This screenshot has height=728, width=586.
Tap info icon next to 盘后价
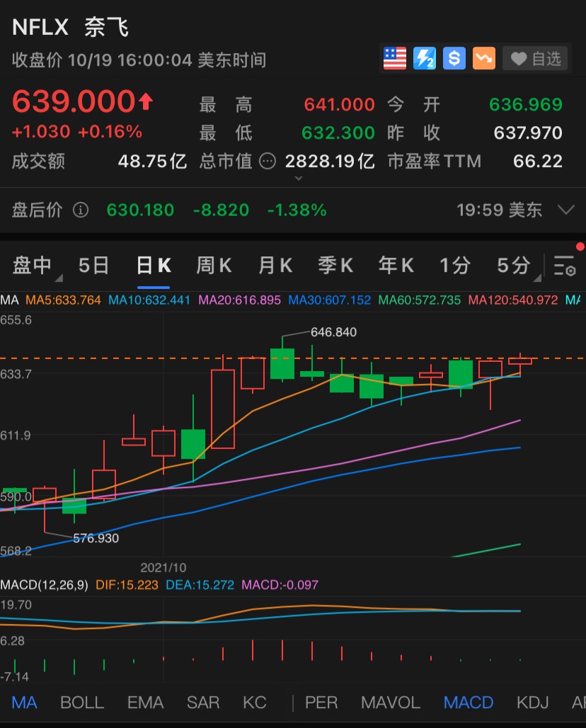pyautogui.click(x=81, y=210)
